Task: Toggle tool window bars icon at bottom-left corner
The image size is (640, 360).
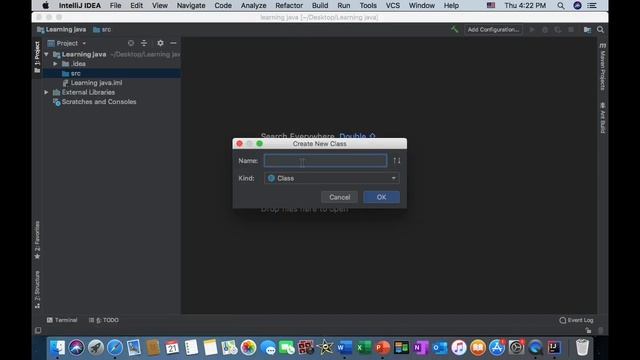Action: pos(38,330)
